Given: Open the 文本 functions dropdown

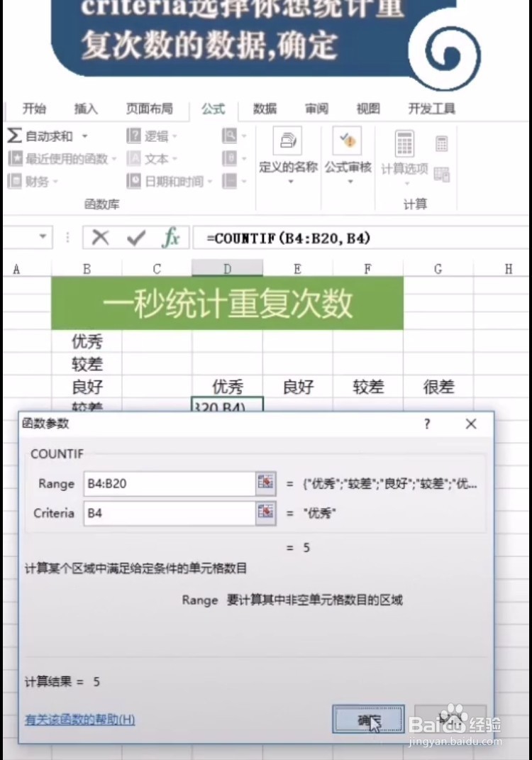Looking at the screenshot, I should 152,158.
